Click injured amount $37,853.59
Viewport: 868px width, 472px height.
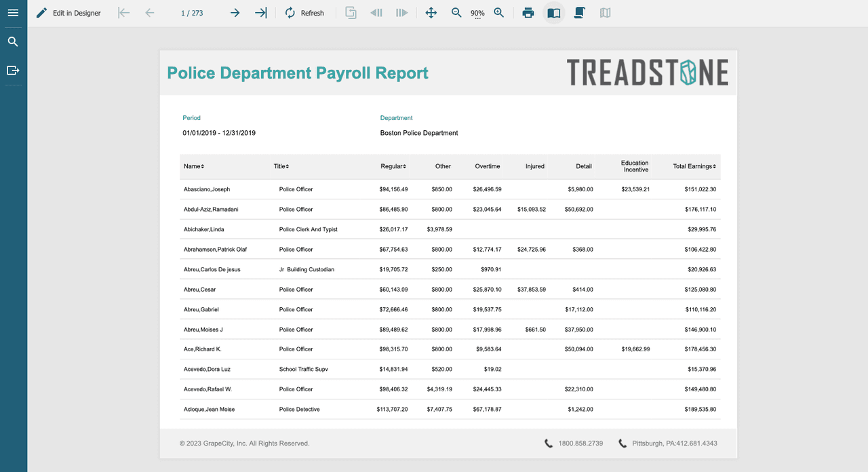pos(532,290)
